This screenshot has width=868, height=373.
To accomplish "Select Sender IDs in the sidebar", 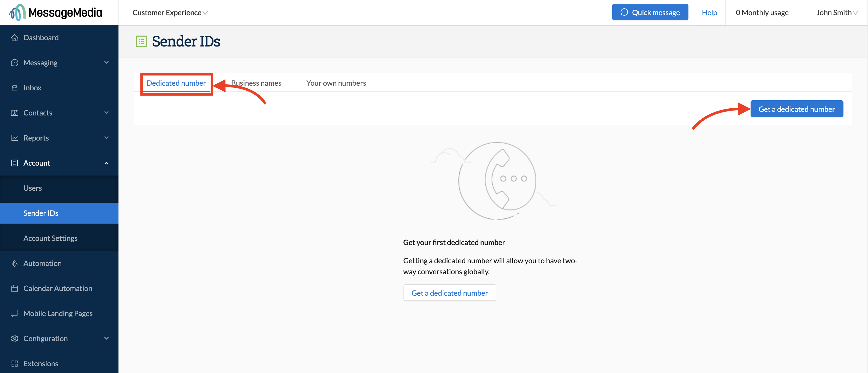I will point(59,213).
